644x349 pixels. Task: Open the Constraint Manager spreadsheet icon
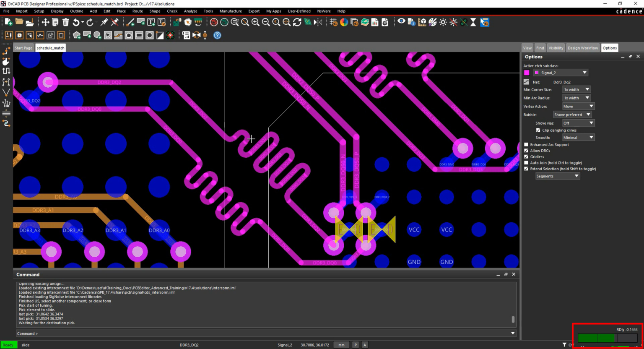[x=375, y=22]
